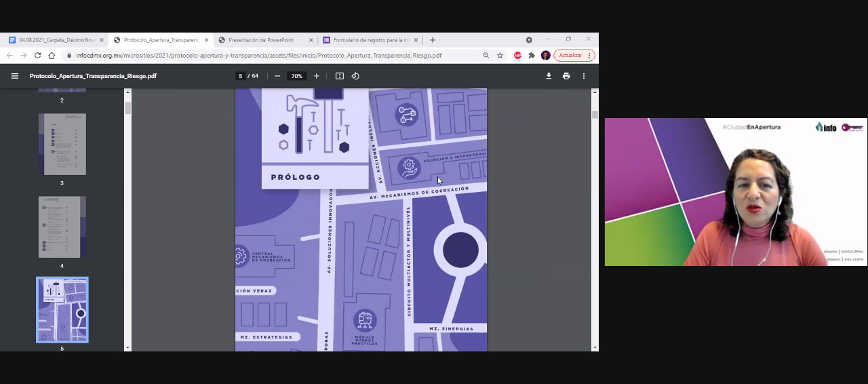Switch to Presentación de PowerPoint tab
Screen dimensions: 868x384
point(260,40)
